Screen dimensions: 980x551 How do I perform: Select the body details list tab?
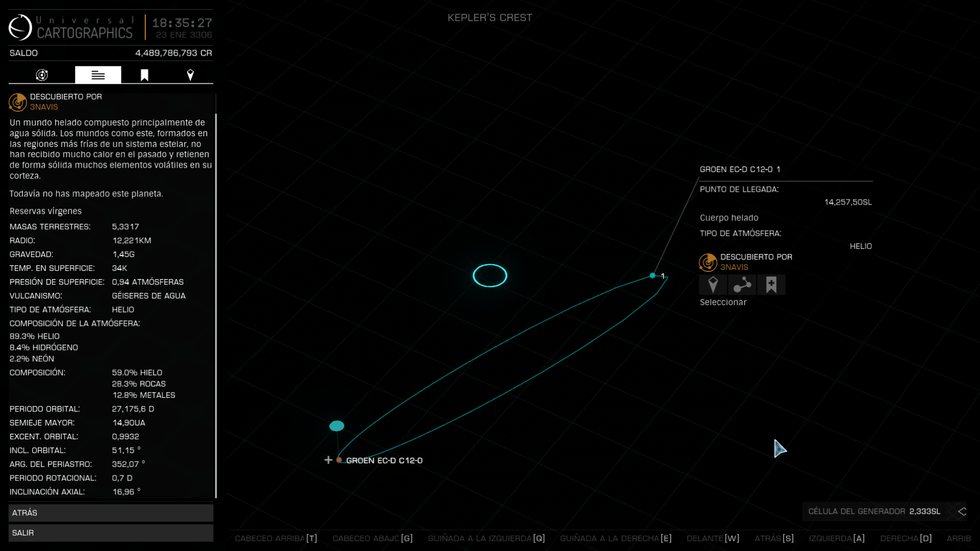(98, 75)
